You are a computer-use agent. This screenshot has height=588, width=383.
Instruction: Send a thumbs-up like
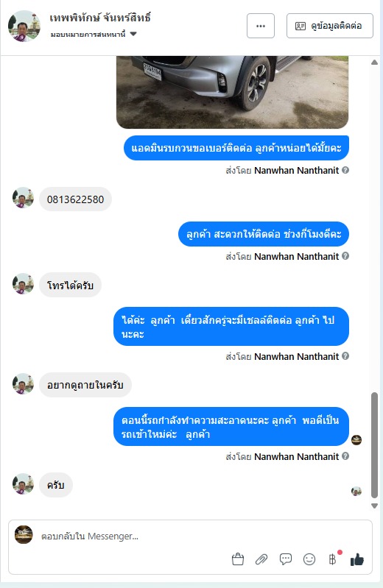[356, 559]
